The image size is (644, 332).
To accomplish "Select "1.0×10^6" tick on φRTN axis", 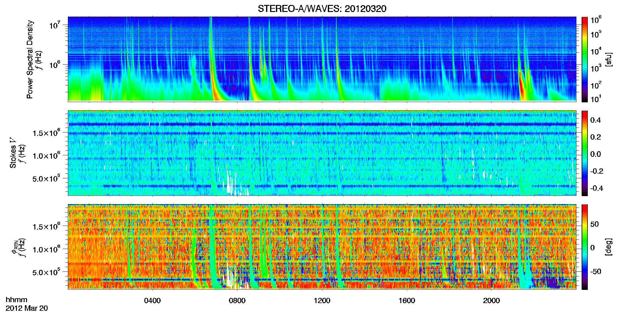I will point(46,249).
